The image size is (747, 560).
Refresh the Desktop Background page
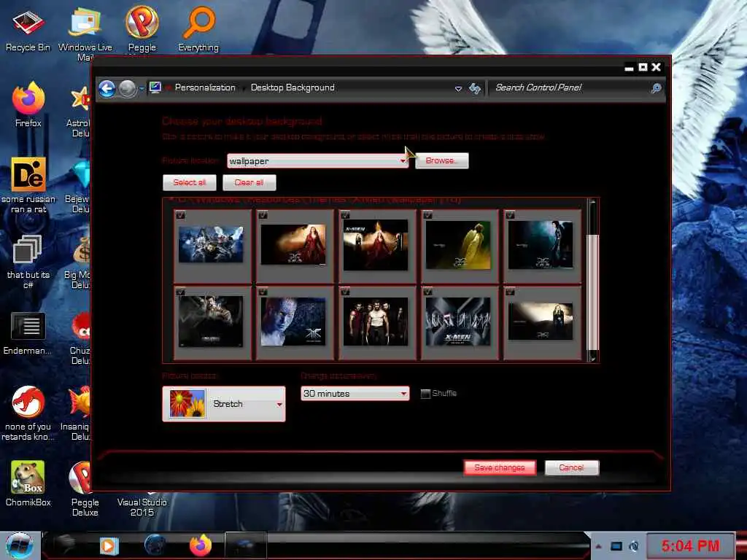coord(474,88)
